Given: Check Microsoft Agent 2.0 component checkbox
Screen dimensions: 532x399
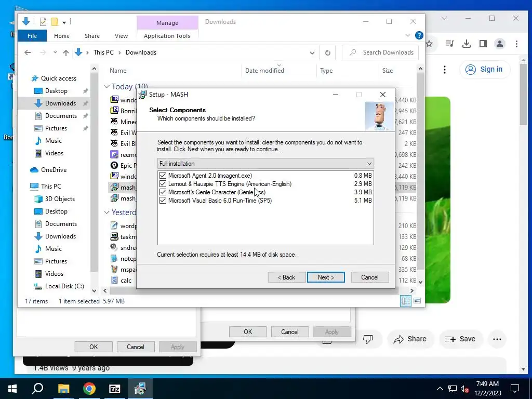Looking at the screenshot, I should pyautogui.click(x=163, y=176).
